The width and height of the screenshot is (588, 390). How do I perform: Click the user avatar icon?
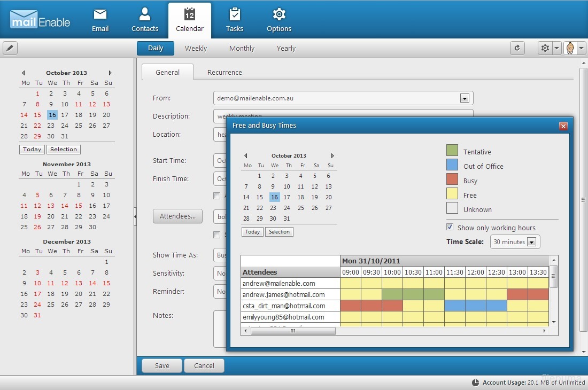click(x=571, y=48)
